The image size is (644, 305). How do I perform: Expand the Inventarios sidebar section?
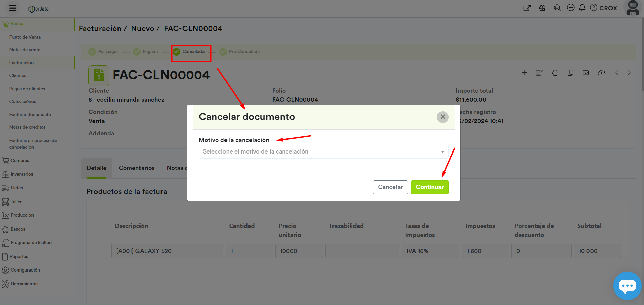point(22,174)
